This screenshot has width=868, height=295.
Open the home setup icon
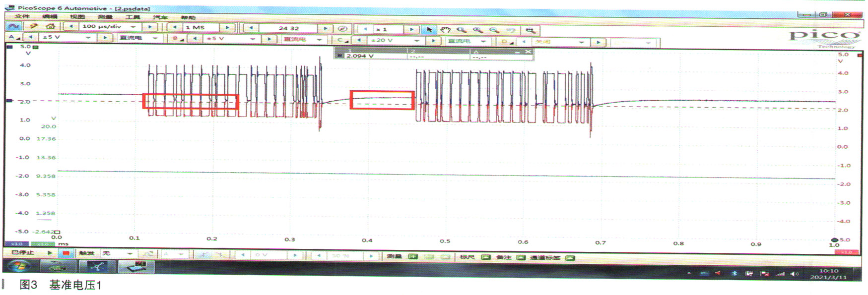50,26
